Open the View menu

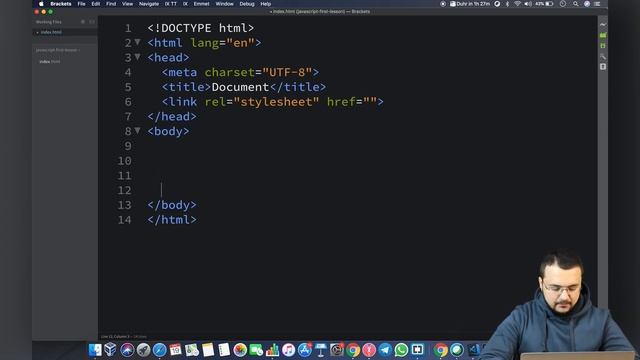pos(127,4)
